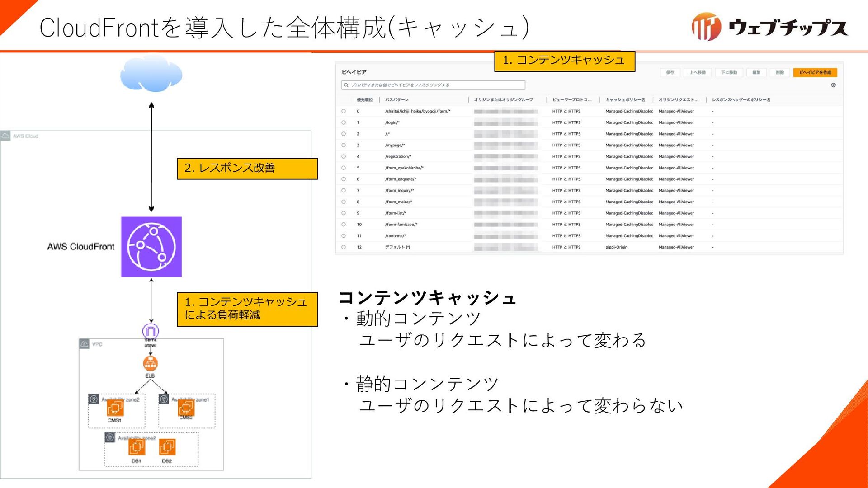Viewport: 868px width, 488px height.
Task: Click the デフォルト (*) path pattern text
Action: click(398, 247)
